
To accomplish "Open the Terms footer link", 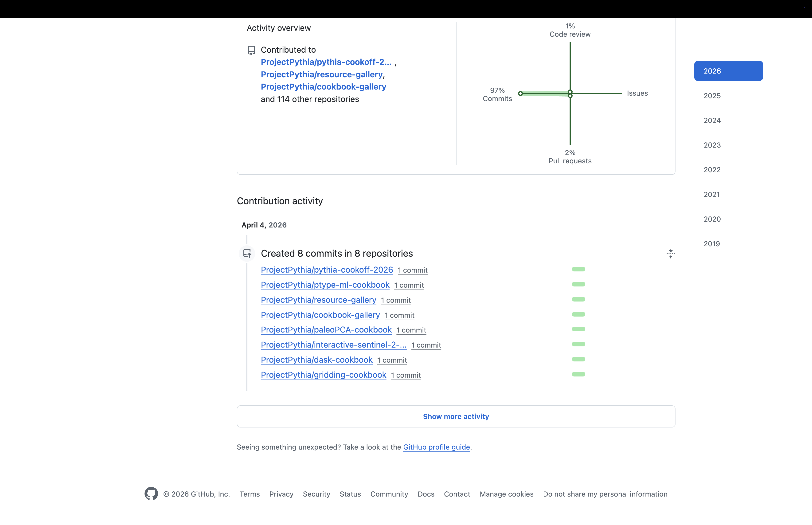I will click(250, 494).
